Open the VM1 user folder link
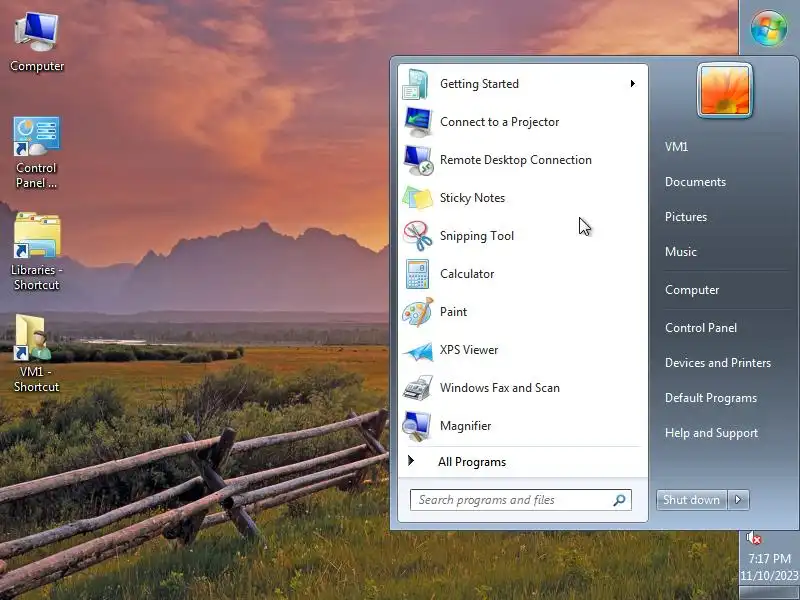Image resolution: width=800 pixels, height=600 pixels. click(x=677, y=147)
